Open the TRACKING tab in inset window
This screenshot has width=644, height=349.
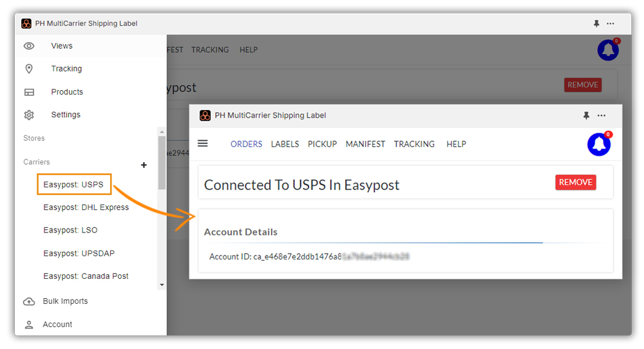[414, 144]
